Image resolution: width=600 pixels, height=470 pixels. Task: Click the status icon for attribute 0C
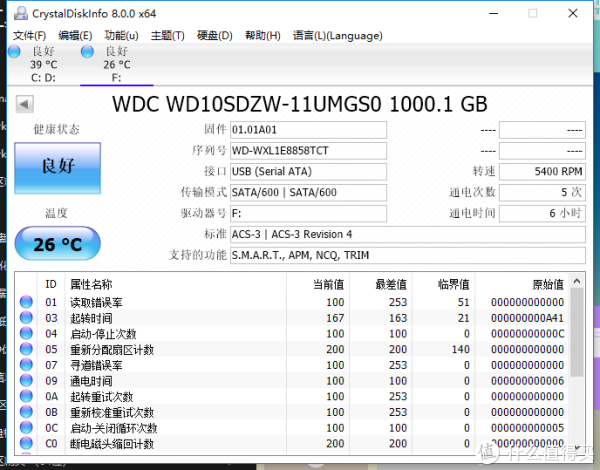(x=26, y=428)
